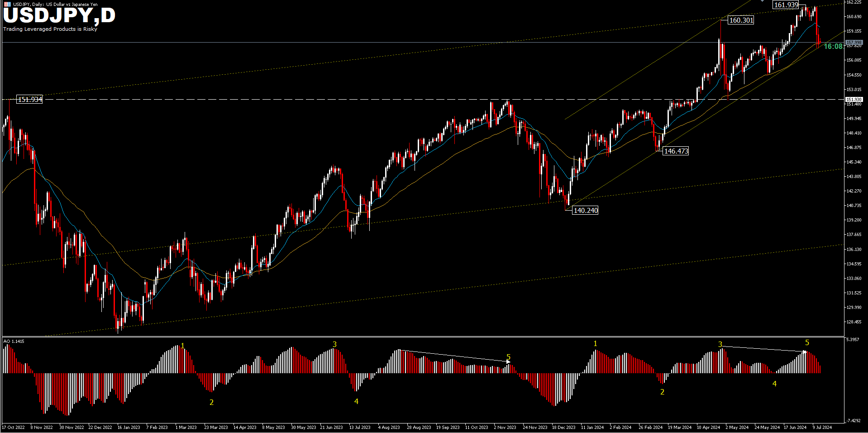Click the gray chart shift triangle at top

[762, 1]
